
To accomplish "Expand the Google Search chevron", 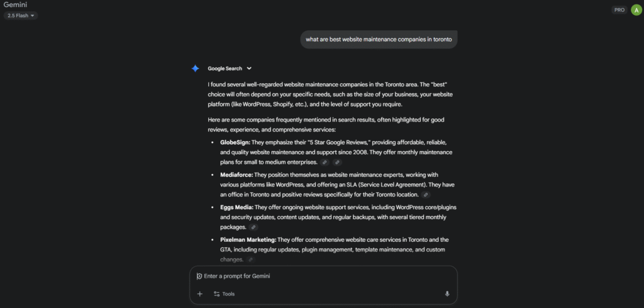I will click(x=249, y=69).
